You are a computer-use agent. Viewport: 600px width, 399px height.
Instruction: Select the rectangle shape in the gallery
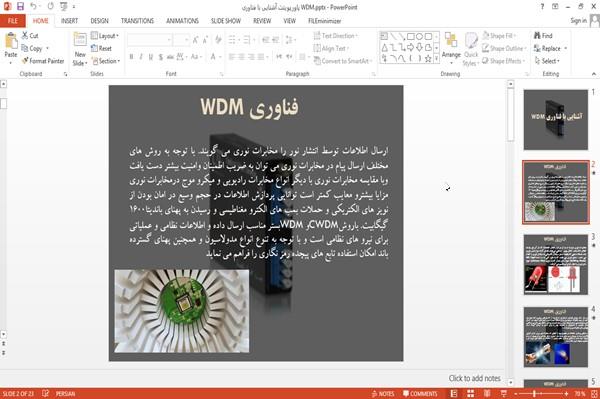click(x=411, y=37)
